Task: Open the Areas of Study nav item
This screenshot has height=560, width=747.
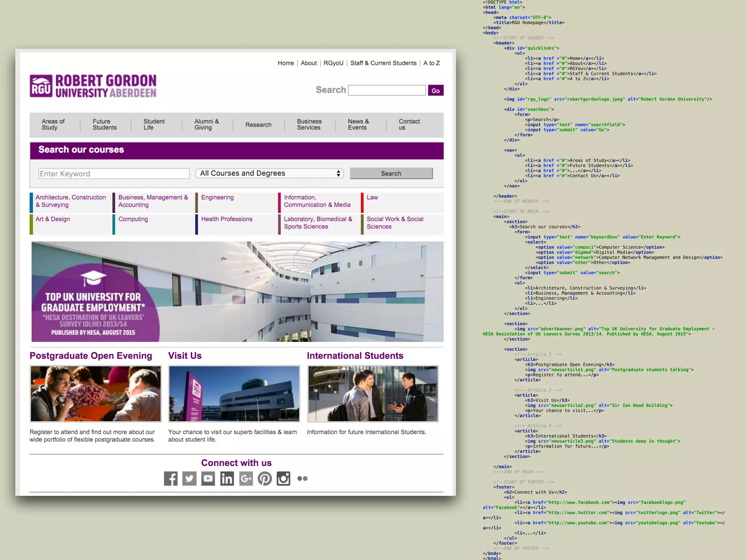Action: 53,124
